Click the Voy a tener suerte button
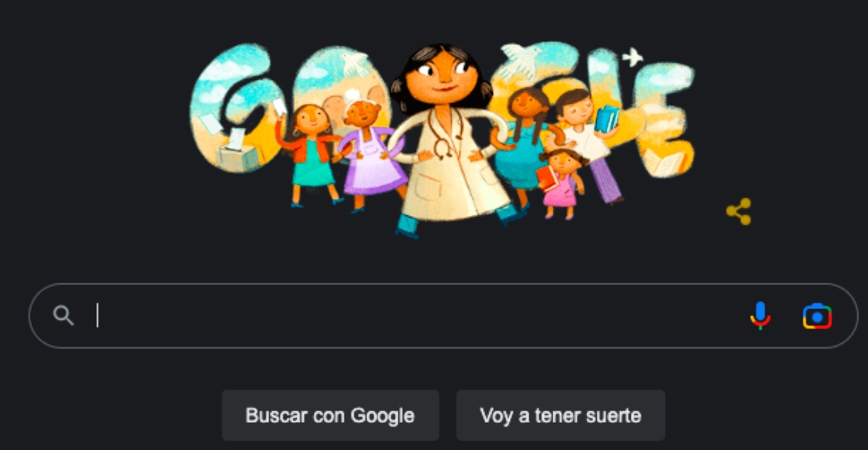This screenshot has height=450, width=868. [x=560, y=415]
